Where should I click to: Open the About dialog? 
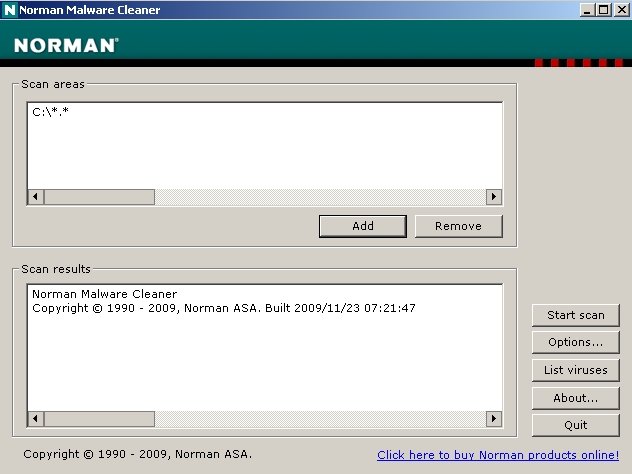[x=576, y=398]
